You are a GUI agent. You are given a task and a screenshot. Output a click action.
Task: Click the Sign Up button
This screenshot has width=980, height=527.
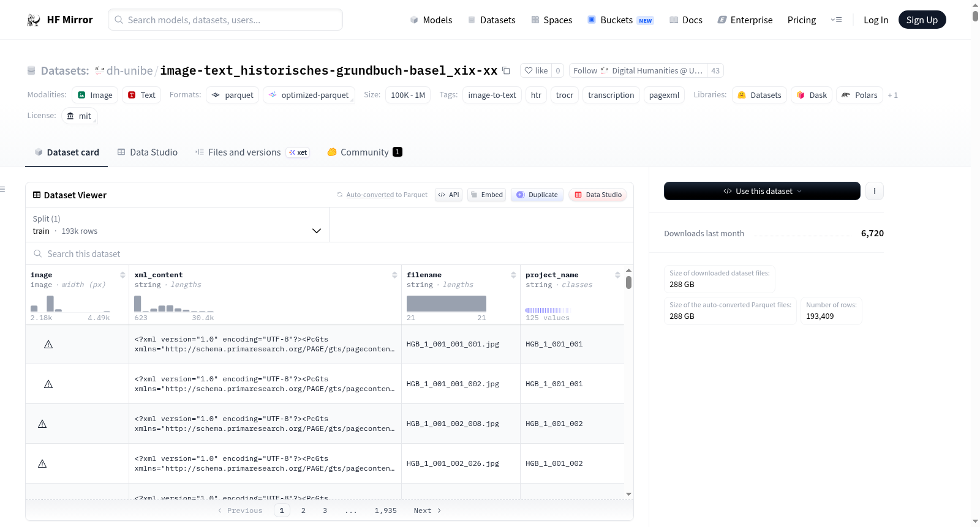(922, 20)
